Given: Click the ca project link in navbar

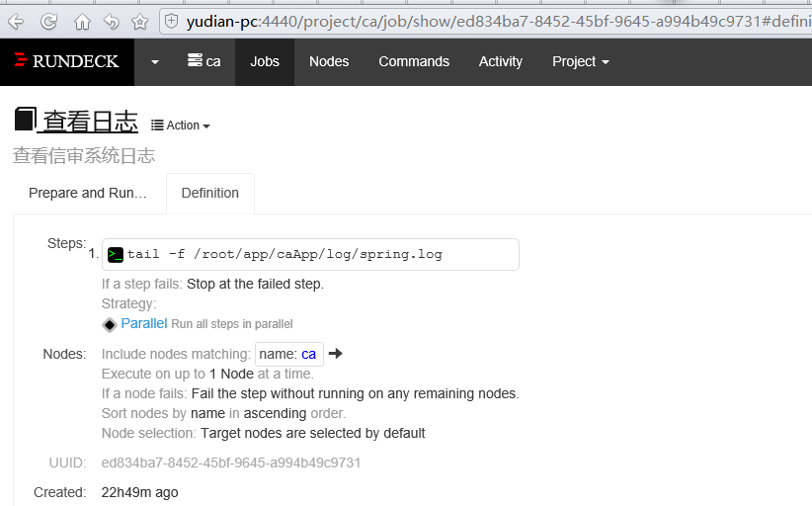Looking at the screenshot, I should 204,61.
